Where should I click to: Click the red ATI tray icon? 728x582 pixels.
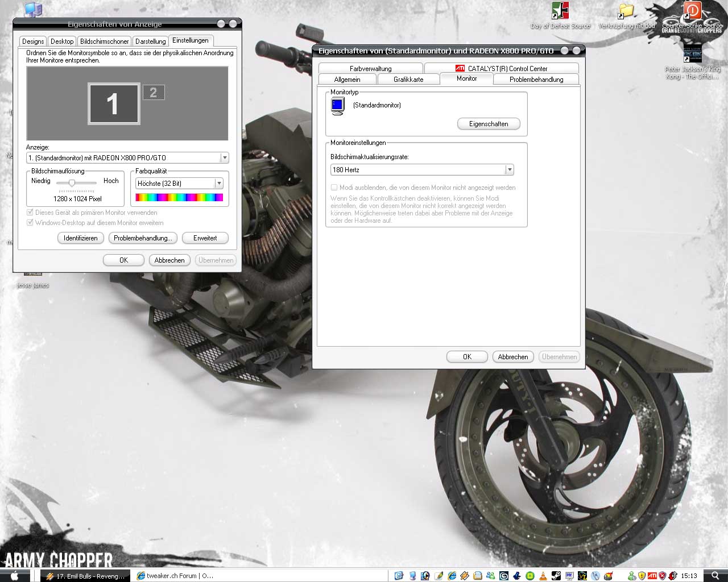pyautogui.click(x=652, y=576)
